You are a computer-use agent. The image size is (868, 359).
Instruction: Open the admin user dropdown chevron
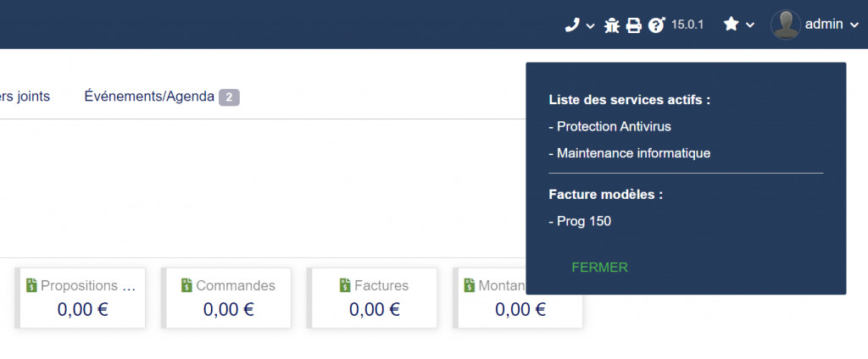[854, 25]
